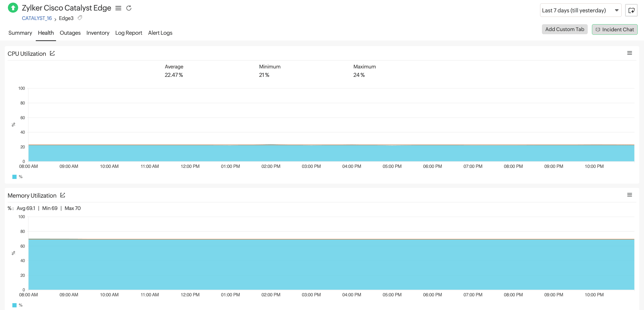
Task: Open the Log Report tab
Action: point(128,33)
